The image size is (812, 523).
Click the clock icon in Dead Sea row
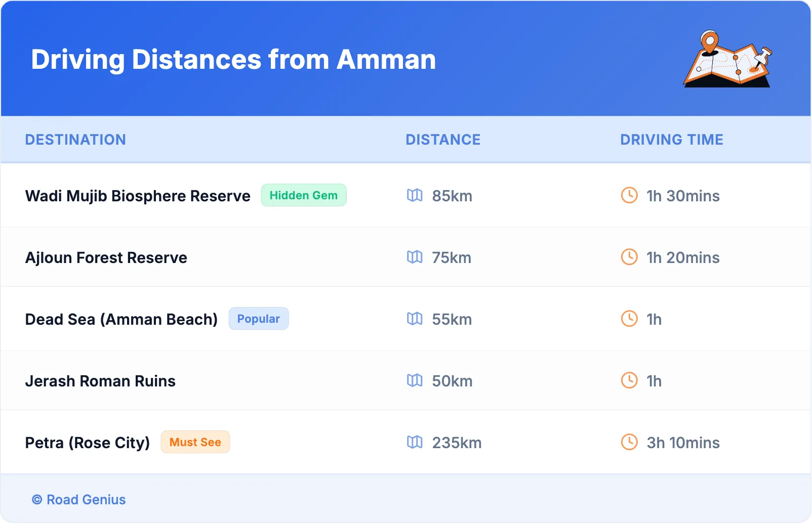tap(629, 319)
